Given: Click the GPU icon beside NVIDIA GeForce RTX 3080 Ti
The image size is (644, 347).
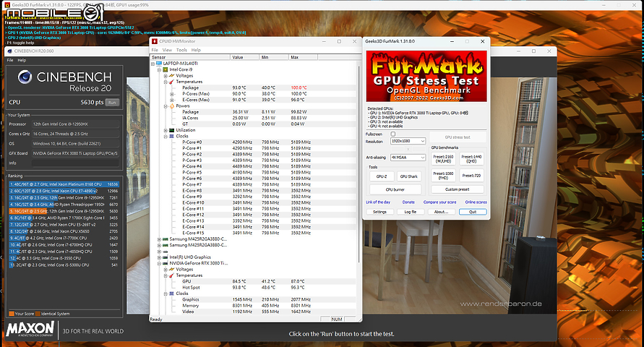Looking at the screenshot, I should [x=166, y=263].
